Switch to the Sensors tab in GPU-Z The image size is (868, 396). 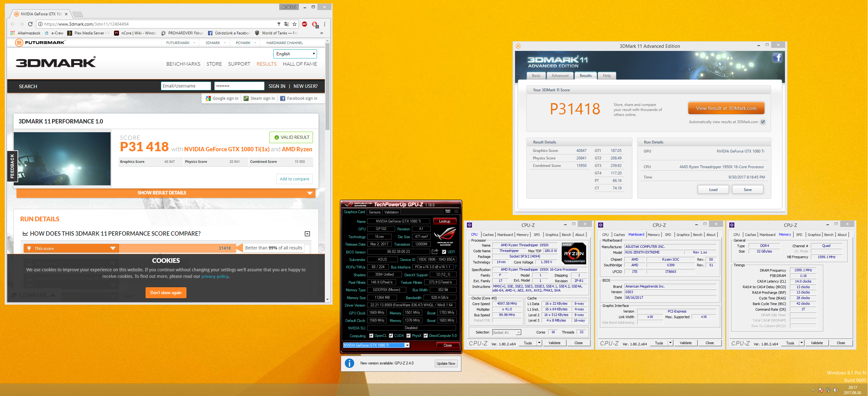[374, 212]
